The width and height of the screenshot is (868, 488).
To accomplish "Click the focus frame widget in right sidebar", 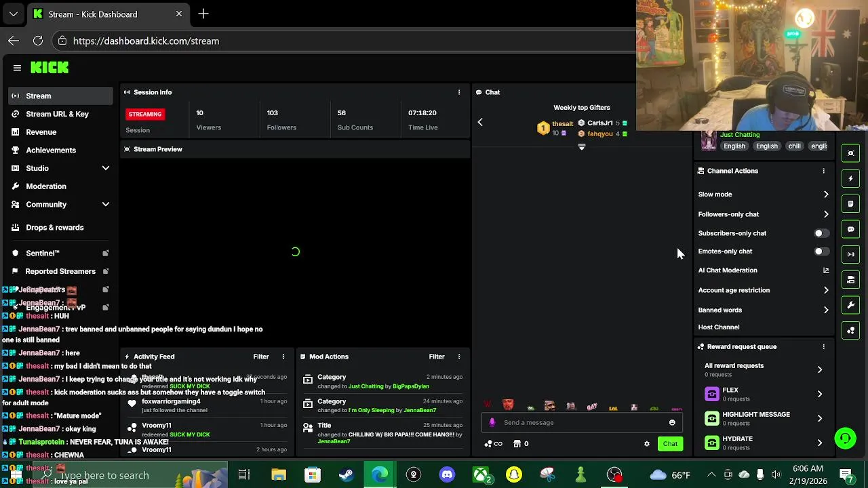I will tap(851, 153).
